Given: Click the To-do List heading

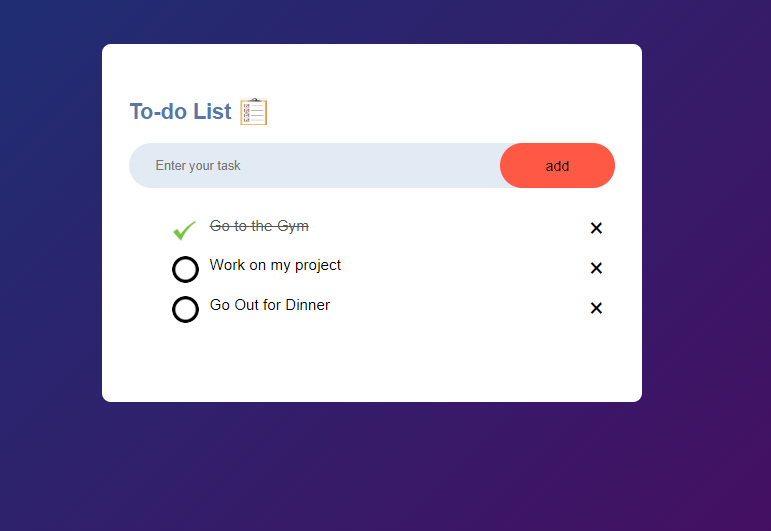Looking at the screenshot, I should pyautogui.click(x=180, y=112).
